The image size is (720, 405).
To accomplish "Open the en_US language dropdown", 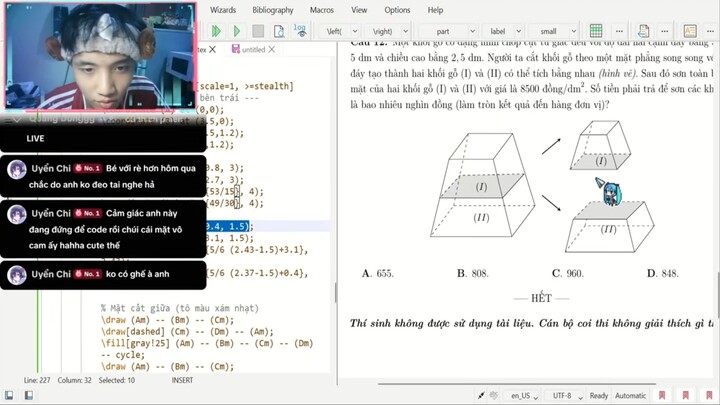I will [524, 395].
